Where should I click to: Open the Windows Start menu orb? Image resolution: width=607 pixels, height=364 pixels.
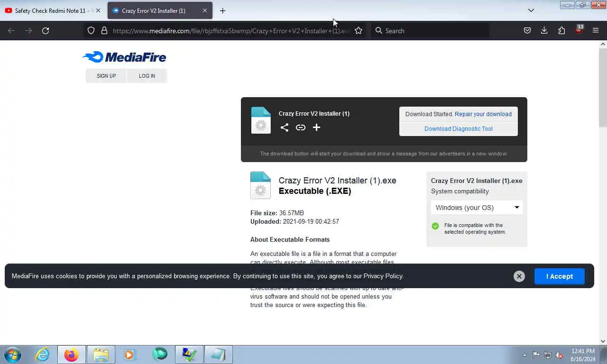tap(13, 355)
